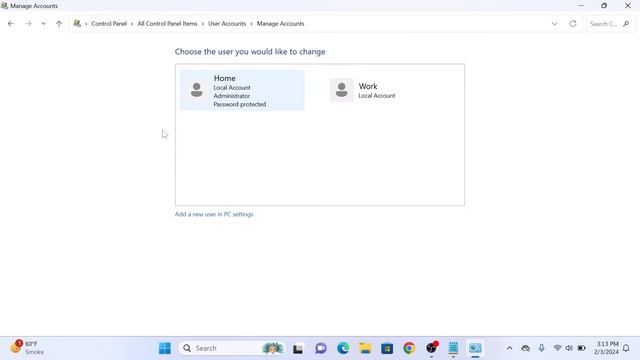The image size is (640, 360).
Task: Click the Forward navigation arrow
Action: click(28, 24)
